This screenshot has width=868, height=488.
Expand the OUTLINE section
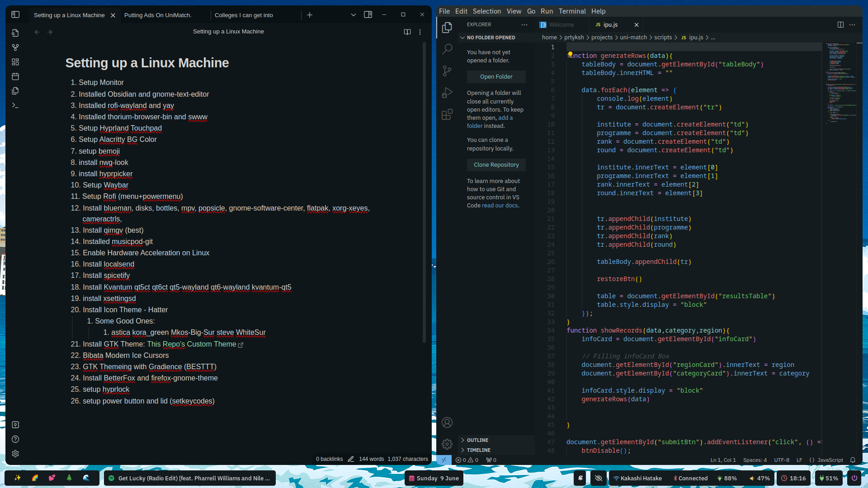(477, 440)
